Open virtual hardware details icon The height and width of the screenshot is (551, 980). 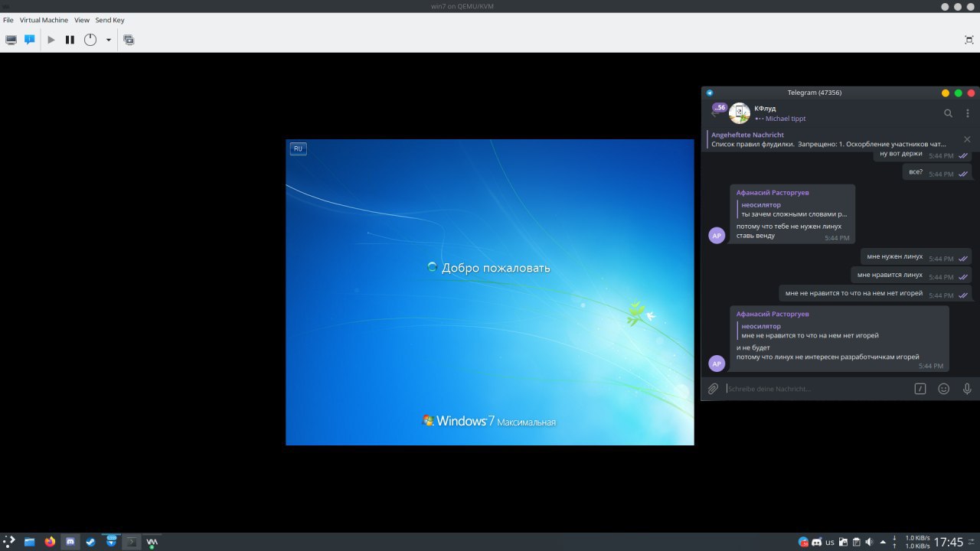(30, 40)
